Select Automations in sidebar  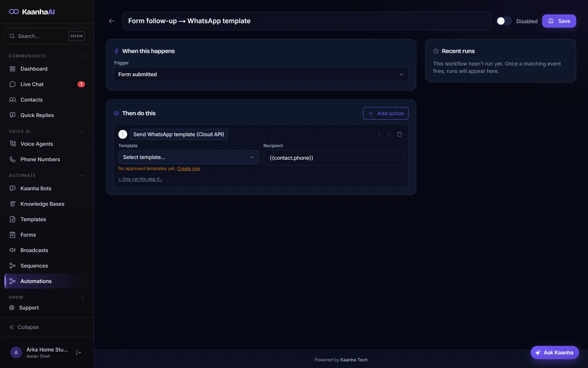pyautogui.click(x=47, y=281)
